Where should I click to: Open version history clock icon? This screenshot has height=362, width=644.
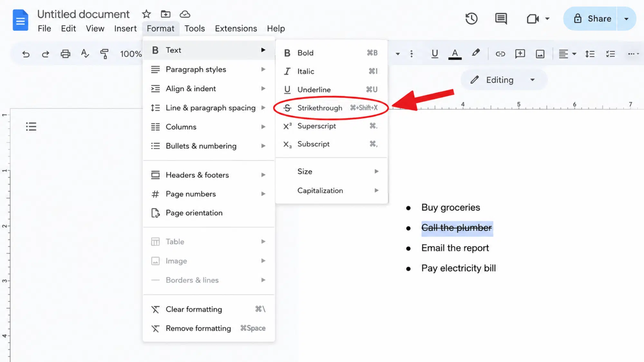471,19
